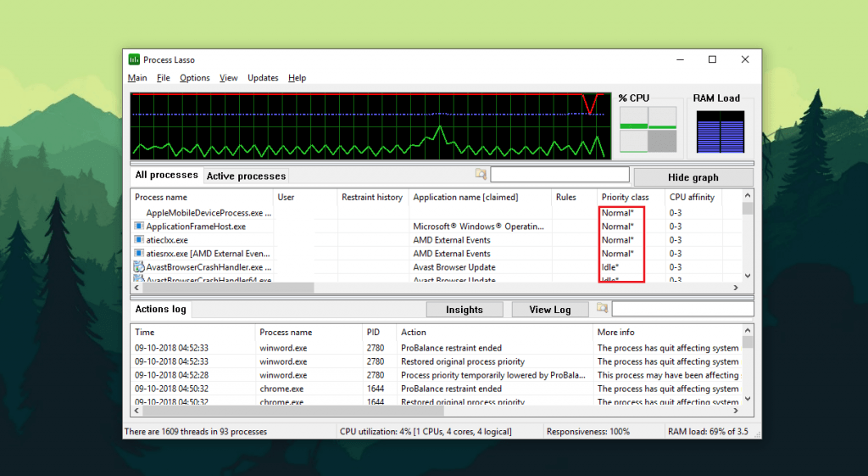The image size is (868, 476).
Task: Sort by the CPU affinity column header
Action: pyautogui.click(x=693, y=197)
